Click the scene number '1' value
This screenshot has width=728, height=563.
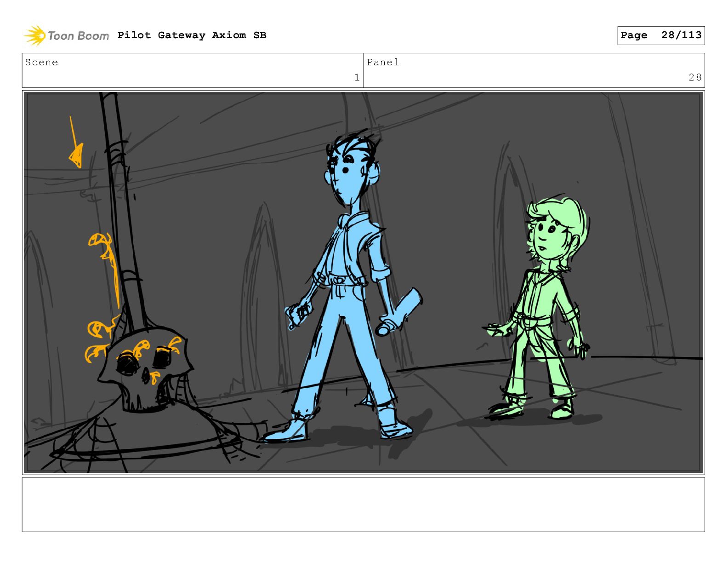[357, 77]
